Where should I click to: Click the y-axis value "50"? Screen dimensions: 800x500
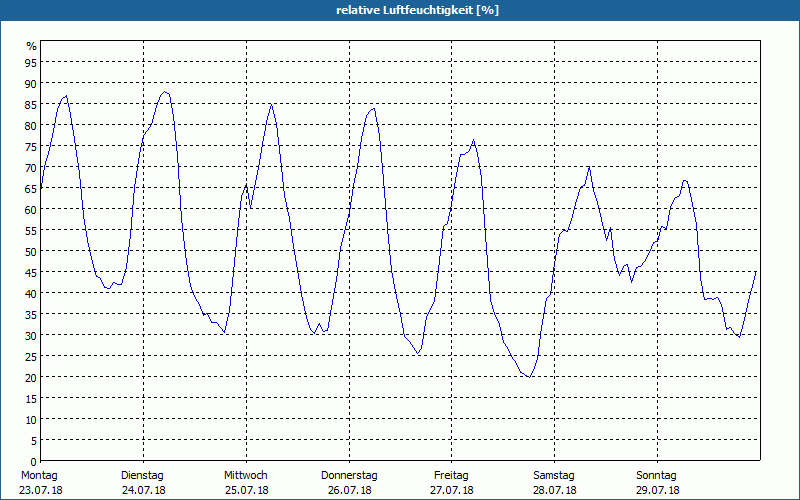coord(31,251)
